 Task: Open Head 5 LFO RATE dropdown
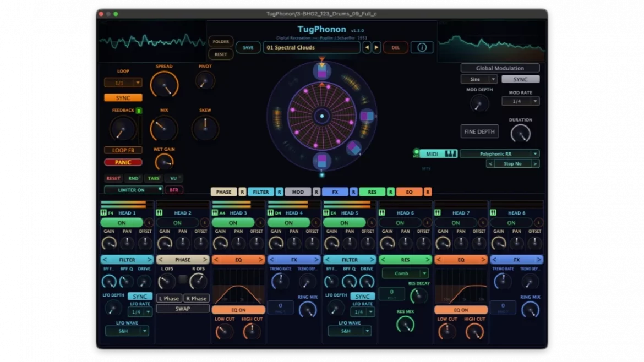362,312
